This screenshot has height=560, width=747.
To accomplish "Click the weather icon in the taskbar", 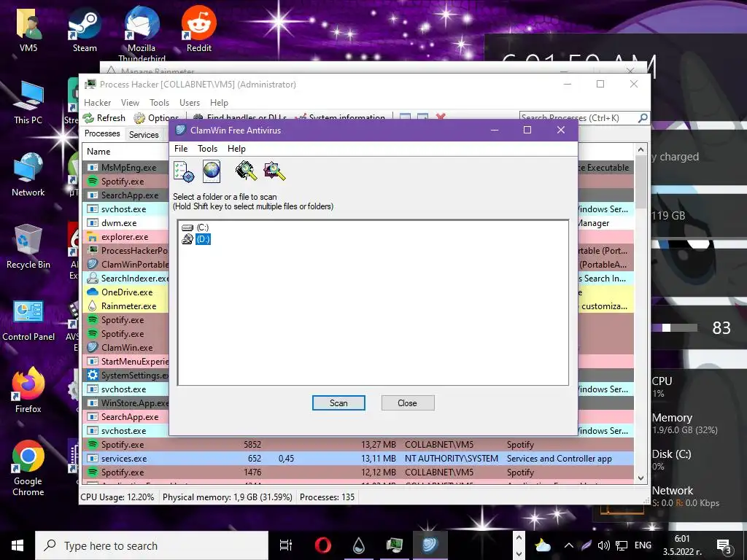I will click(x=543, y=545).
